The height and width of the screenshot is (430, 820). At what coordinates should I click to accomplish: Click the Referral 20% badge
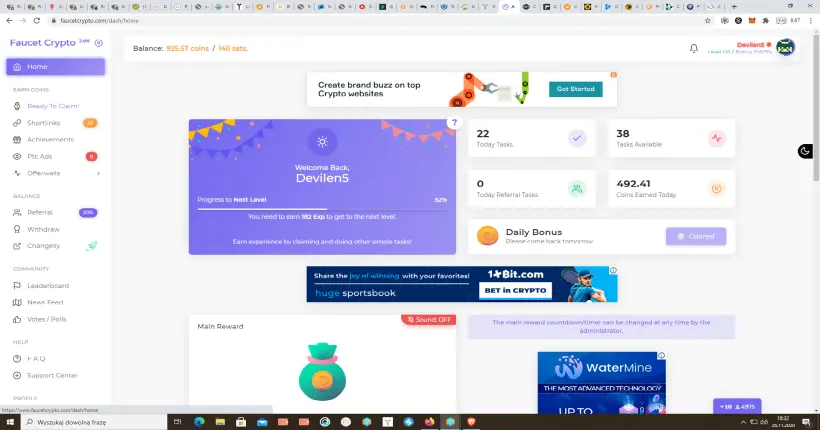[88, 212]
